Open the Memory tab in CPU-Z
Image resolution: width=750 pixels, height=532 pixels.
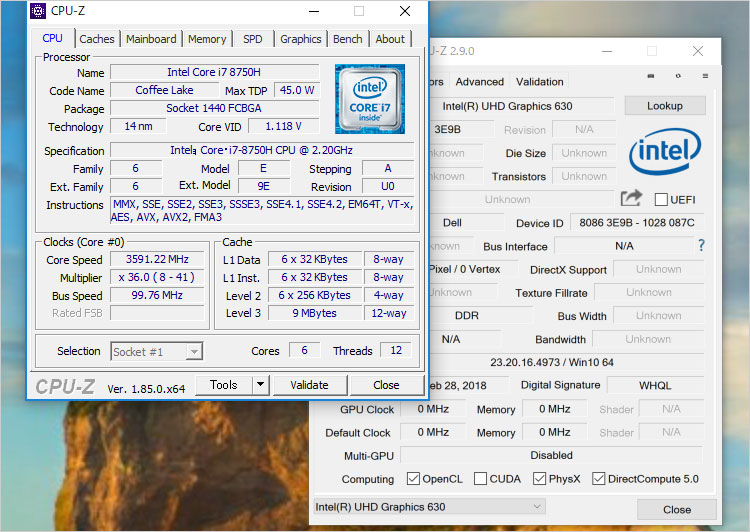207,39
